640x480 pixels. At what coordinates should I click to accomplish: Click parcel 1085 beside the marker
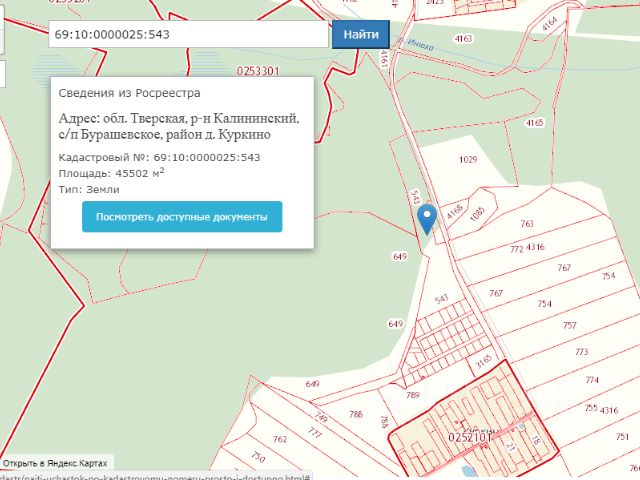pyautogui.click(x=476, y=211)
